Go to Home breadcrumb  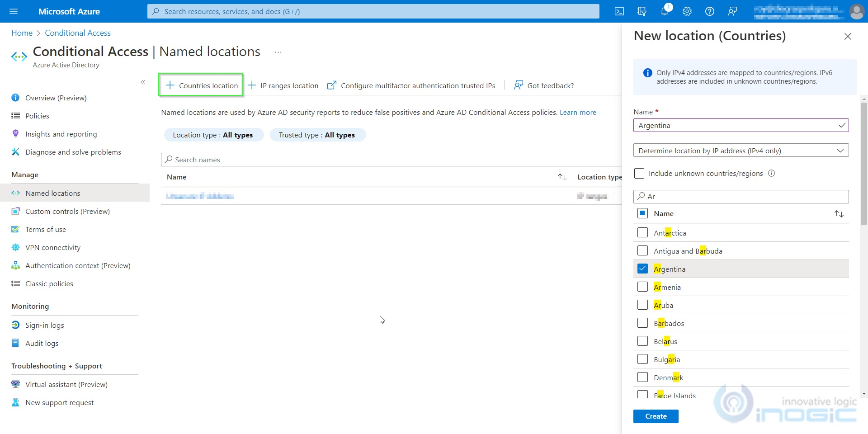(22, 33)
